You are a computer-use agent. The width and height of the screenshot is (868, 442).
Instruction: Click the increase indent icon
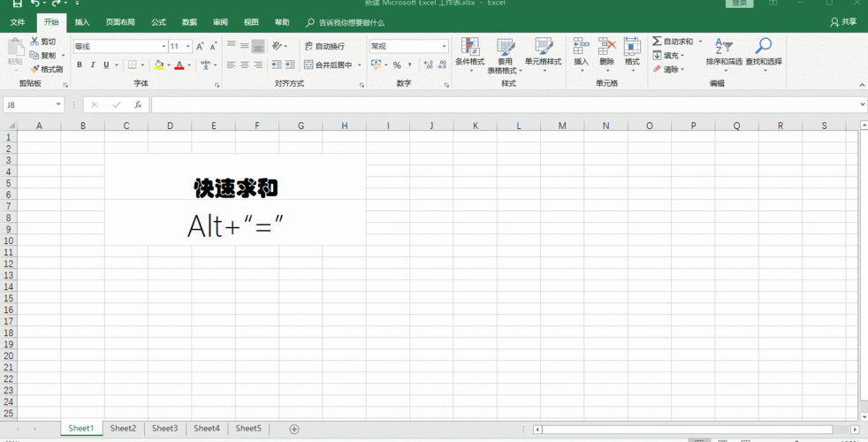coord(290,65)
